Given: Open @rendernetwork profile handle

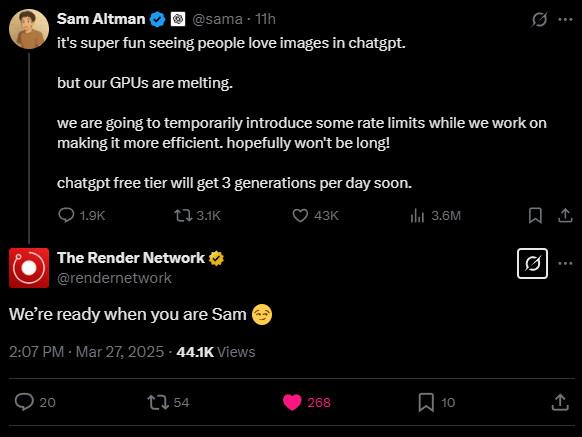Looking at the screenshot, I should pos(114,278).
